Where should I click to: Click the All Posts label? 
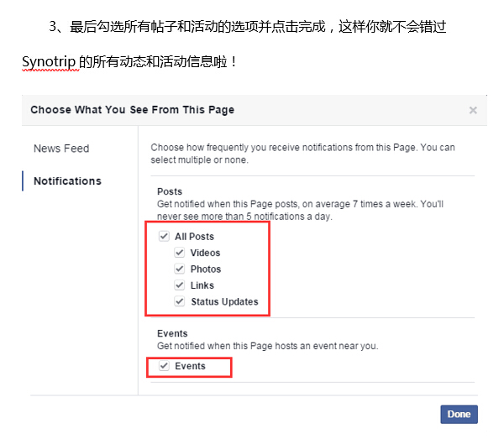(x=194, y=237)
